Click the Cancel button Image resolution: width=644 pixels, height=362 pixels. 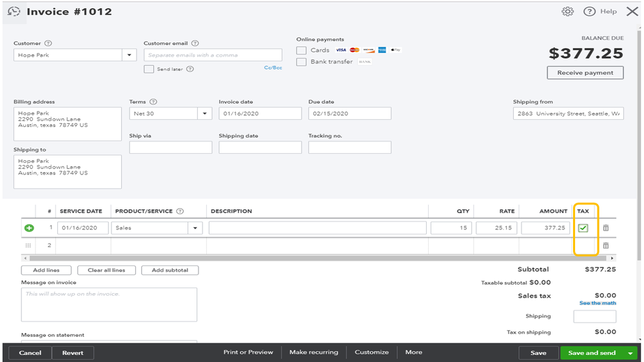pyautogui.click(x=30, y=353)
